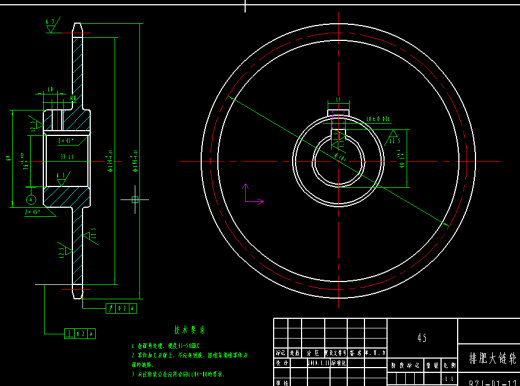The image size is (520, 386).
Task: Select outermost vertical diameter dimension text
Action: pos(135,162)
